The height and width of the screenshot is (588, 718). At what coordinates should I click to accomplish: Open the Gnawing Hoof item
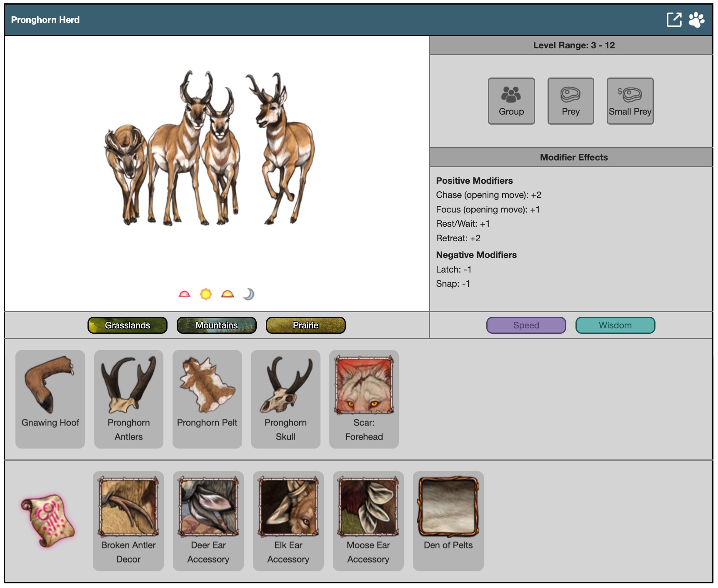50,399
